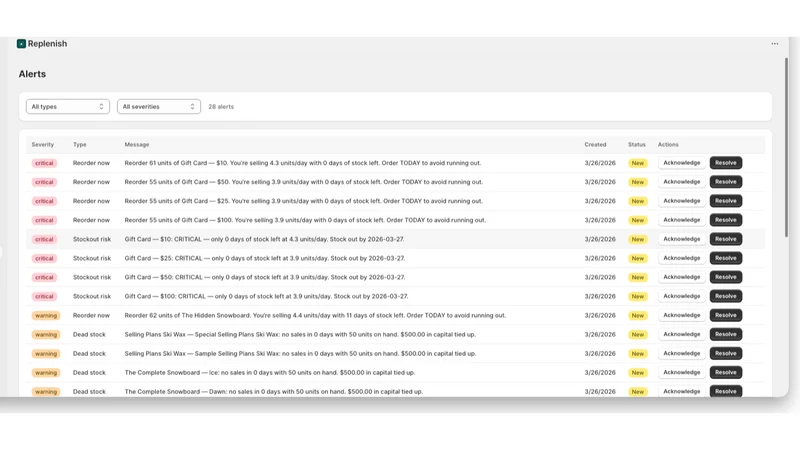The width and height of the screenshot is (800, 450).
Task: Resolve the Hidden Snowboard reorder alert
Action: [726, 315]
